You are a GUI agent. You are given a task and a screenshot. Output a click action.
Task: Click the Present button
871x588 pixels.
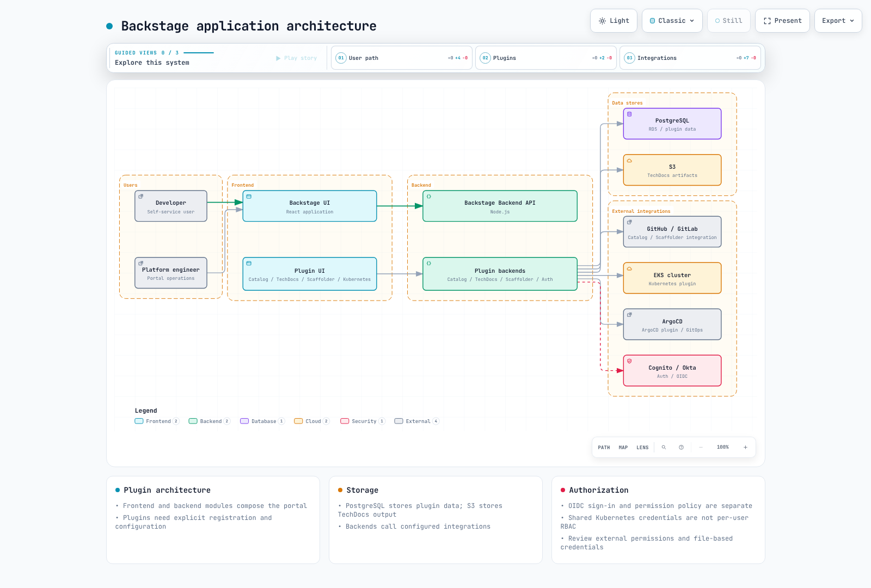click(782, 21)
